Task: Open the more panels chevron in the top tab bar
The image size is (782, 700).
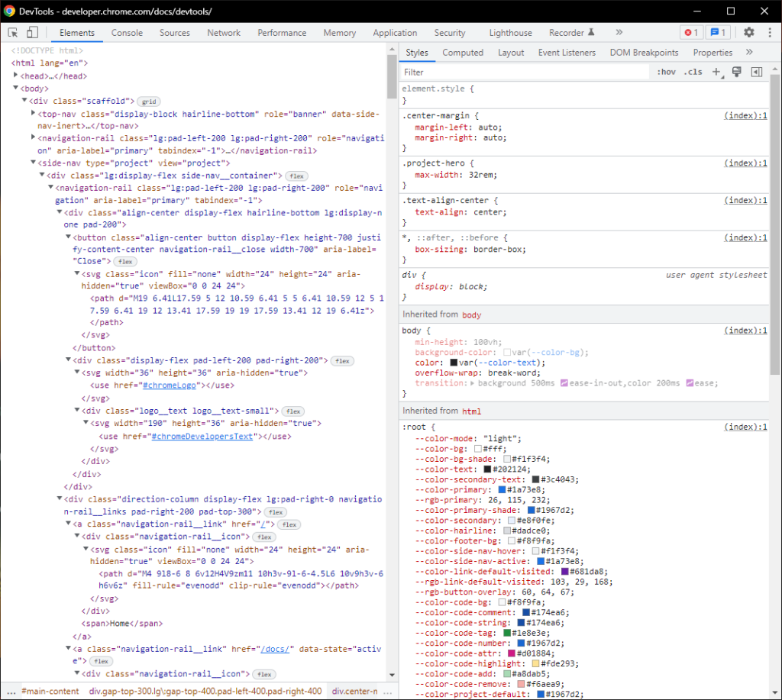Action: point(619,32)
